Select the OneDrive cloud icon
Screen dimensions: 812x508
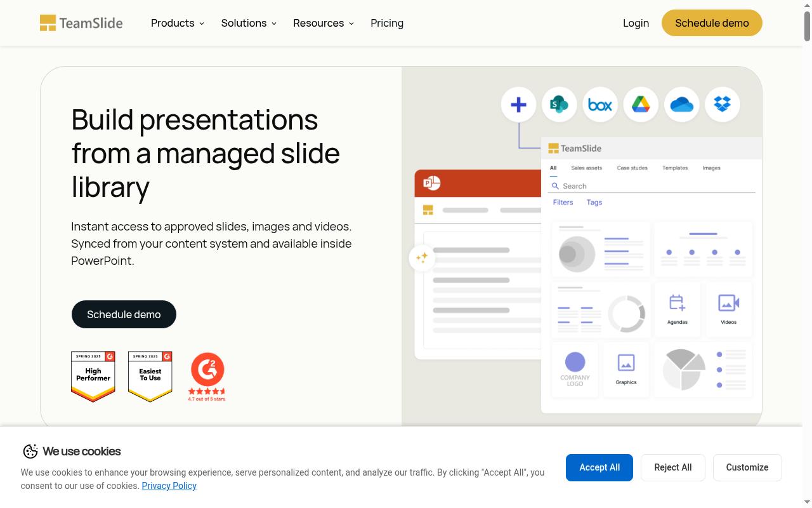click(681, 104)
